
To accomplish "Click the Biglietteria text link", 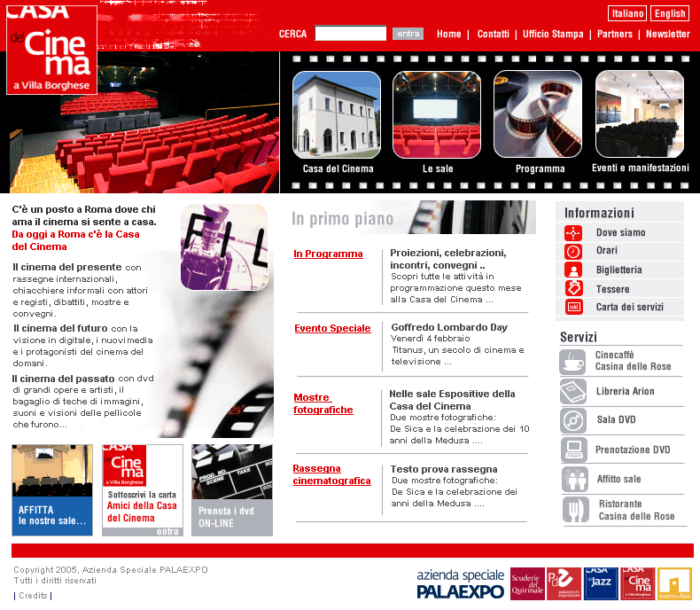I will [618, 270].
